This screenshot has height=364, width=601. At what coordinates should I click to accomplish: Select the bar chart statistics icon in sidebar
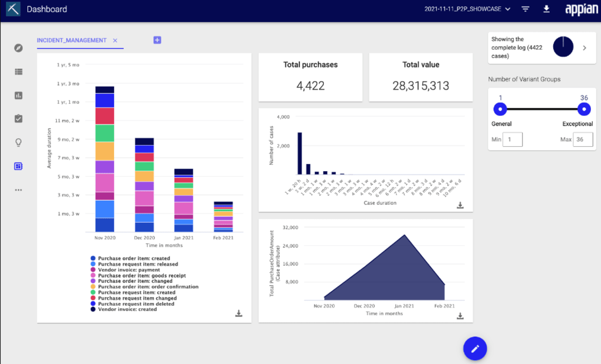pos(18,95)
